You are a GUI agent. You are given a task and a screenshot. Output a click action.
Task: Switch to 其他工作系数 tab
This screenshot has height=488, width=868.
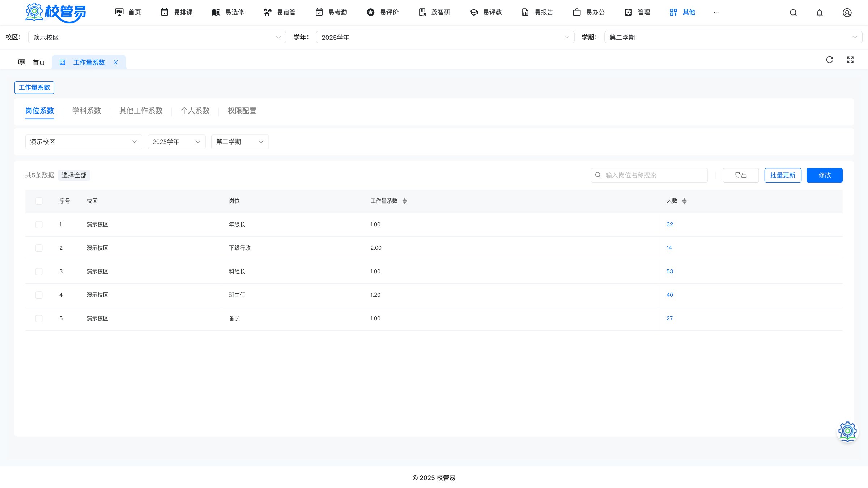pyautogui.click(x=141, y=111)
